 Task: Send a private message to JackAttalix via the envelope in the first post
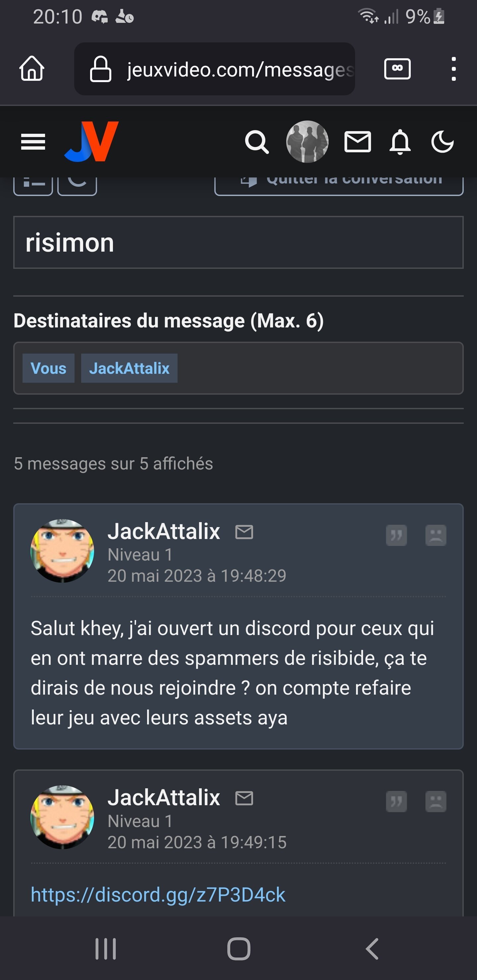(244, 532)
